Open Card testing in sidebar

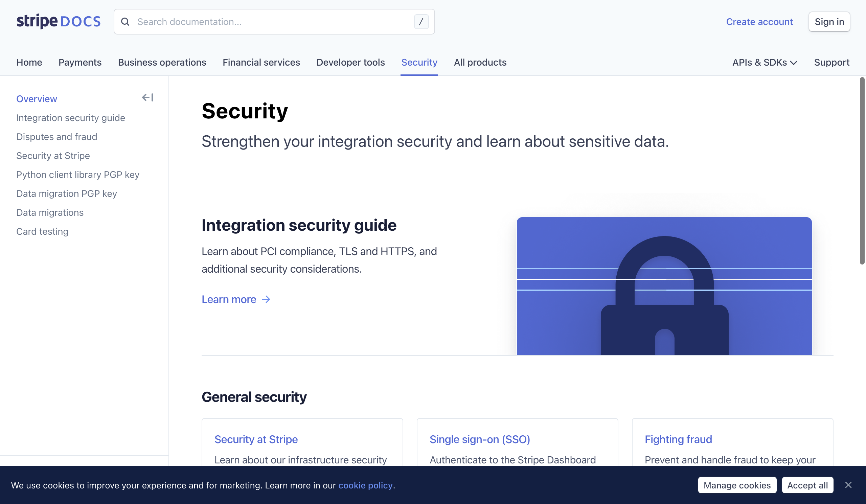(x=42, y=231)
